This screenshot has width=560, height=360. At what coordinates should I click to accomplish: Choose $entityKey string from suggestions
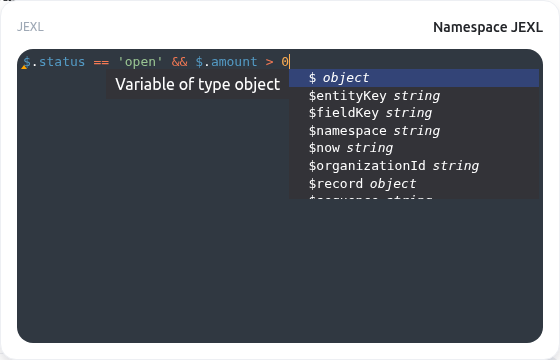click(x=414, y=96)
